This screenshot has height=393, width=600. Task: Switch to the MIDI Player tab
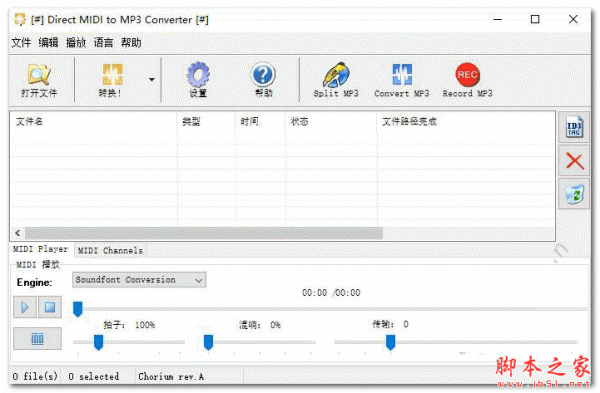[x=40, y=249]
